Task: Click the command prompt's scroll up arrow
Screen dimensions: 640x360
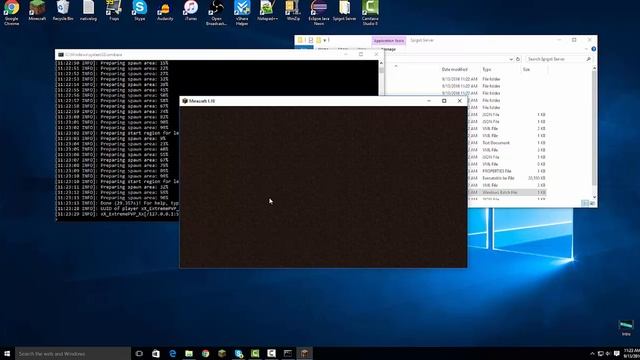Action: 381,63
